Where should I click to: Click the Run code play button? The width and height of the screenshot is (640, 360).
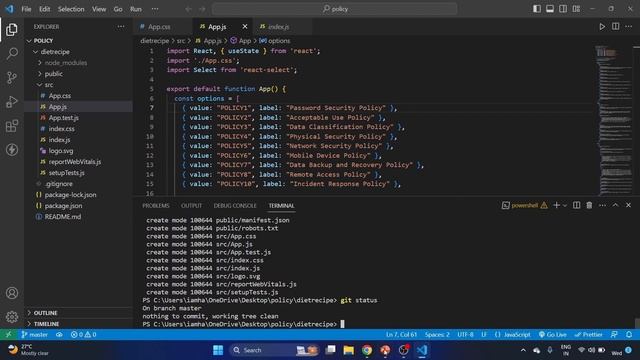coord(602,27)
